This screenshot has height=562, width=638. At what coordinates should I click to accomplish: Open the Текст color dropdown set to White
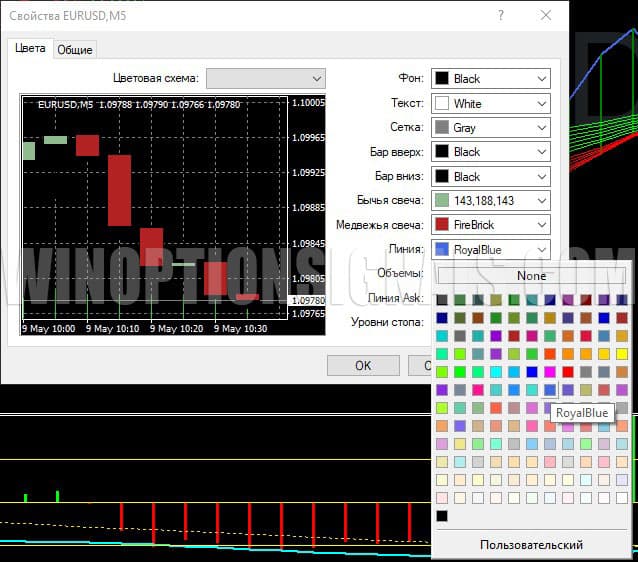pyautogui.click(x=490, y=103)
